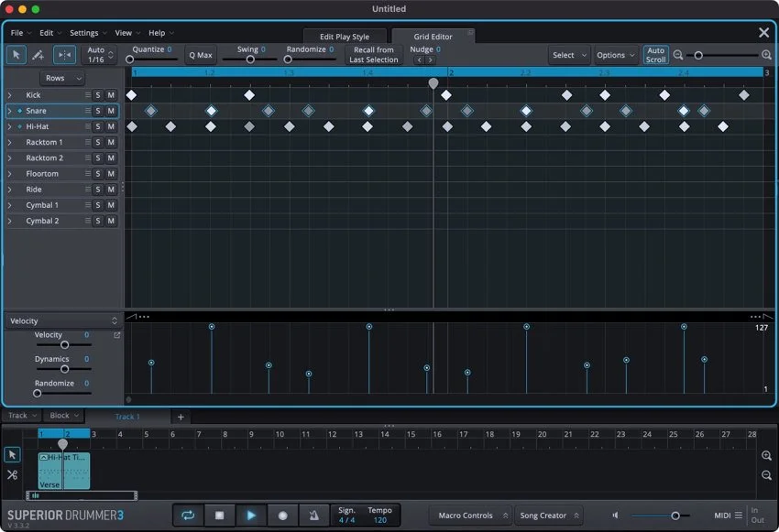Select the scissors cut tool in song track
The height and width of the screenshot is (532, 779).
point(13,475)
